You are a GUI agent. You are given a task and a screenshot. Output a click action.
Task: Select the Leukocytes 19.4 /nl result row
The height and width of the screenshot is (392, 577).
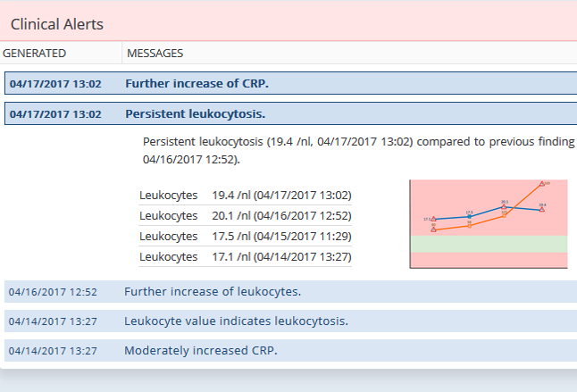245,195
